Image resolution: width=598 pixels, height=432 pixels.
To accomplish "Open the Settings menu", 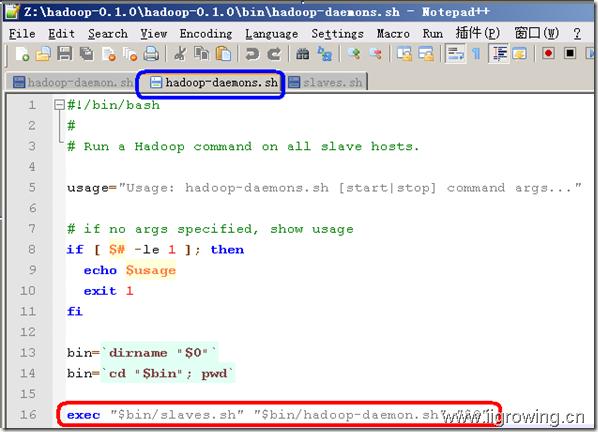I will pos(338,34).
